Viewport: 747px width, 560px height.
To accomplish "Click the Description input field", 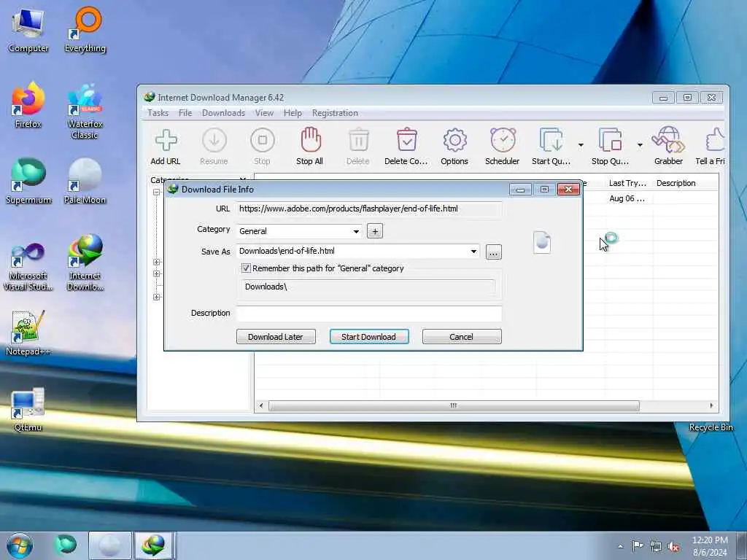I will coord(369,314).
